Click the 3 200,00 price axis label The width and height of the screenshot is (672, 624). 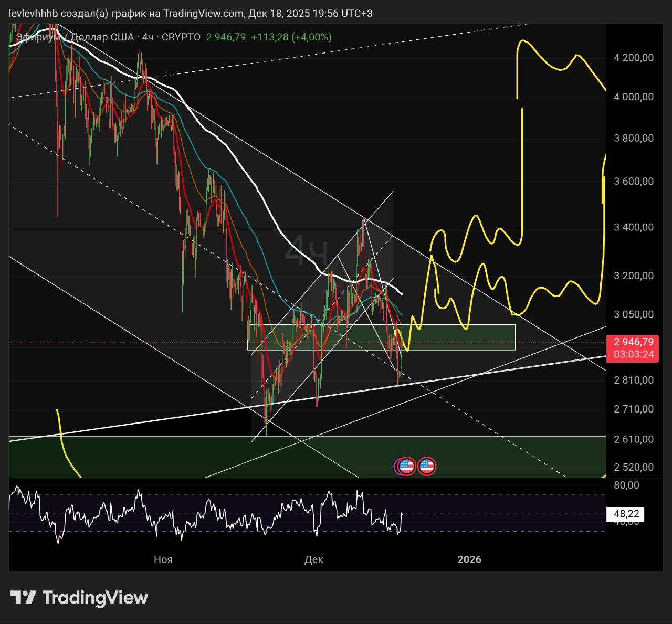coord(634,276)
